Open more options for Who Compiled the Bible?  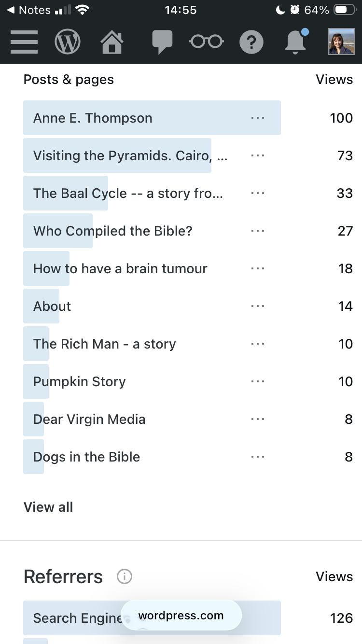[258, 231]
